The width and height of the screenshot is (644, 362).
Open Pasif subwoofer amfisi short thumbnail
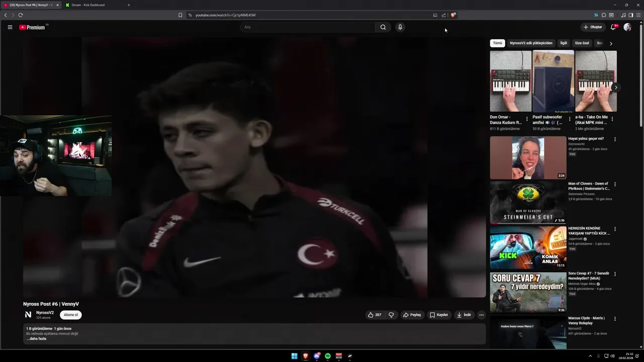[x=553, y=81]
